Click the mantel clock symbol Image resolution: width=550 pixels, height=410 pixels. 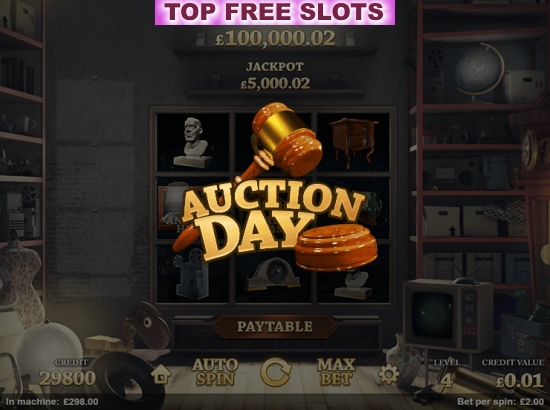[273, 274]
